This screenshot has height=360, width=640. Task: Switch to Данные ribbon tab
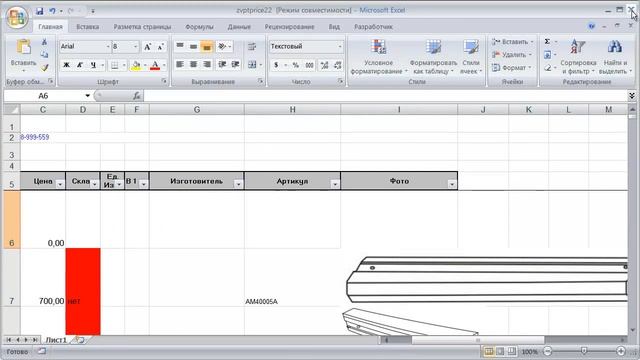[x=239, y=27]
